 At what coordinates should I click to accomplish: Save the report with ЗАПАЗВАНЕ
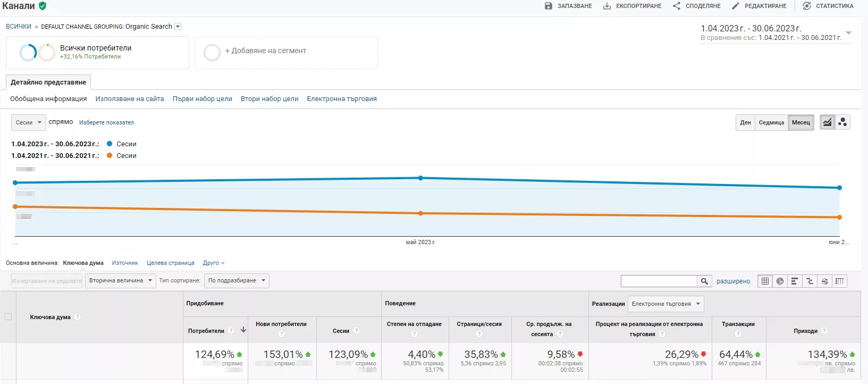568,6
